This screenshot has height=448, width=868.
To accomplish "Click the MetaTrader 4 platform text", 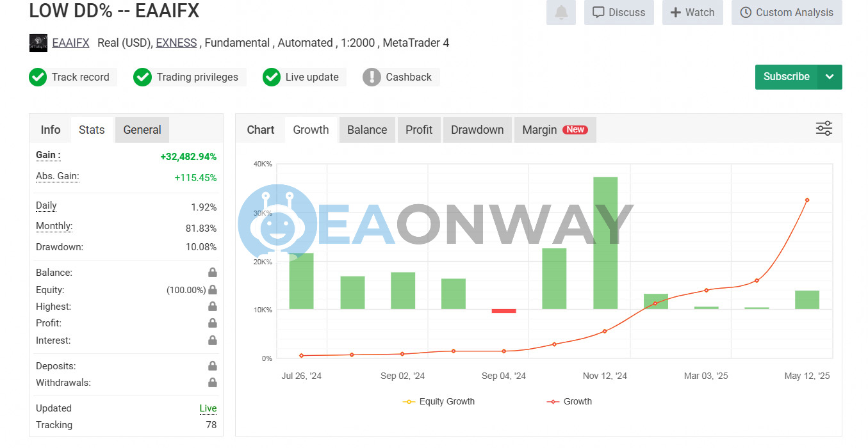I will click(416, 43).
